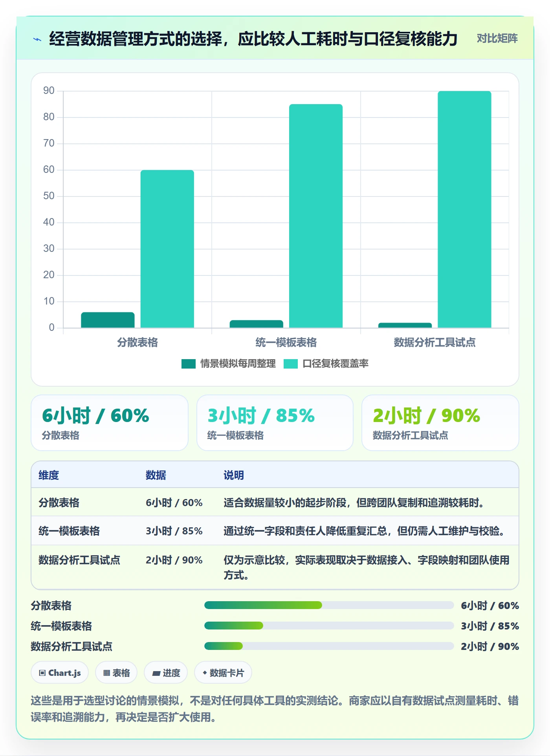This screenshot has height=756, width=550.
Task: Toggle the 情景模拟每周整理 legend item
Action: pos(229,364)
